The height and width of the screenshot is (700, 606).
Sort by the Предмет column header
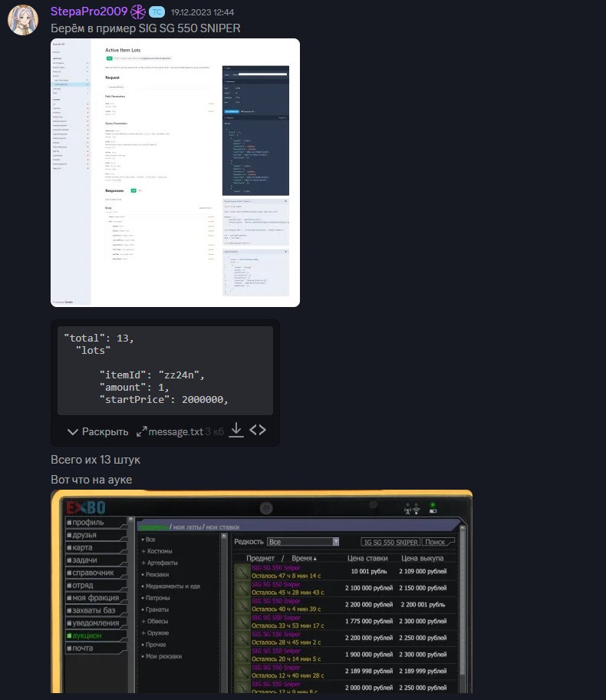pyautogui.click(x=260, y=558)
